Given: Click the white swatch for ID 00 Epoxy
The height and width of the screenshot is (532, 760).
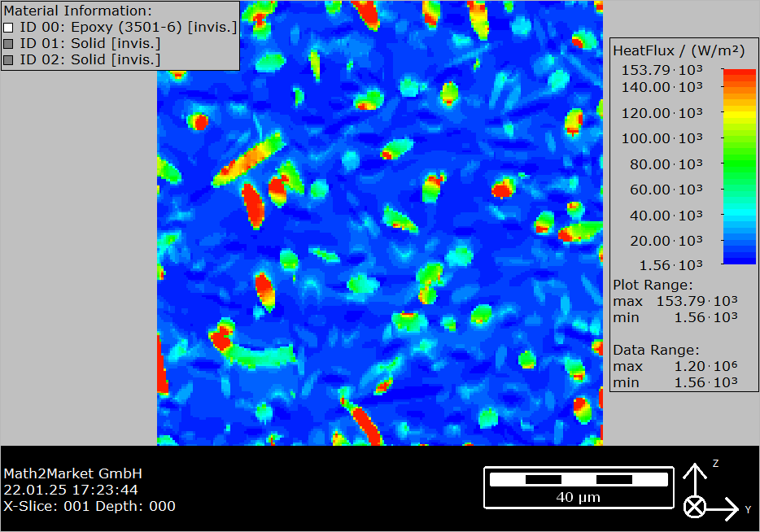Looking at the screenshot, I should tap(8, 28).
